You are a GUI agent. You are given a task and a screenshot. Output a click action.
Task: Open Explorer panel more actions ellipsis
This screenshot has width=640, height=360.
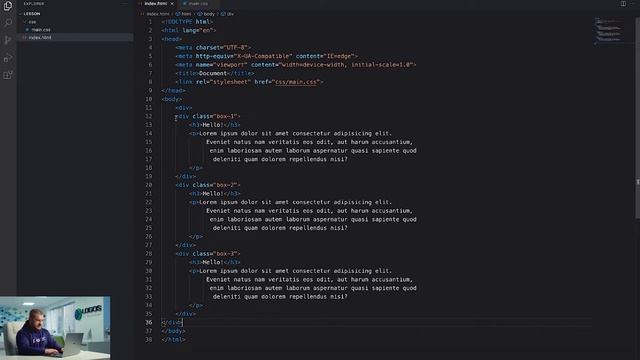[124, 4]
